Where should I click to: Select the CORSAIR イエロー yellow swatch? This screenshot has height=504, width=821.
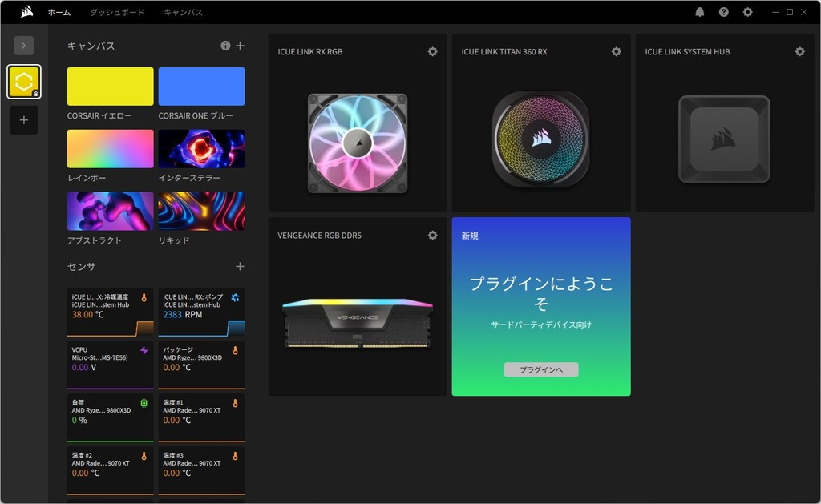click(111, 87)
